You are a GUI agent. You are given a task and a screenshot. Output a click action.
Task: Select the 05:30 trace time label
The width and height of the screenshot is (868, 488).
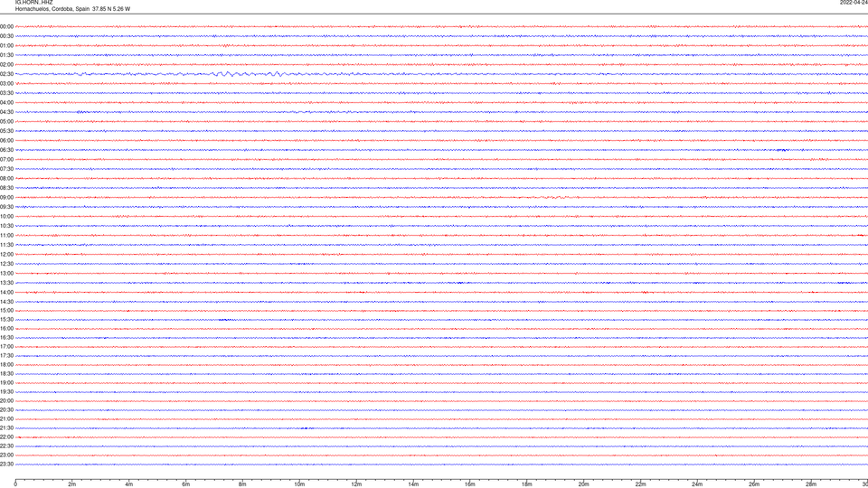6,131
